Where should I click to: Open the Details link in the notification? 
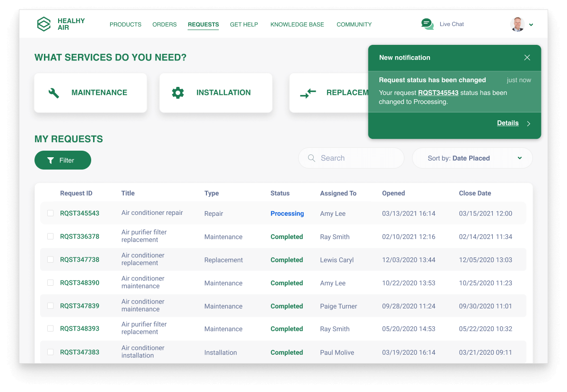[x=507, y=123]
